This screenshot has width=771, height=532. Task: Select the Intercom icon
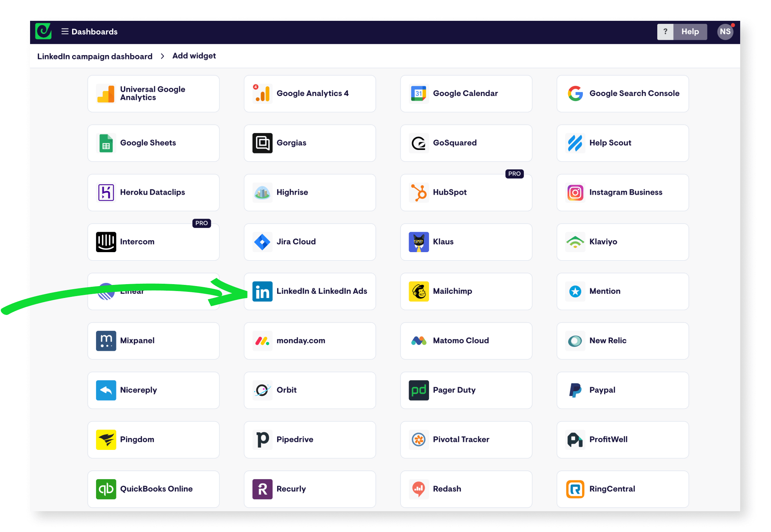(x=106, y=242)
